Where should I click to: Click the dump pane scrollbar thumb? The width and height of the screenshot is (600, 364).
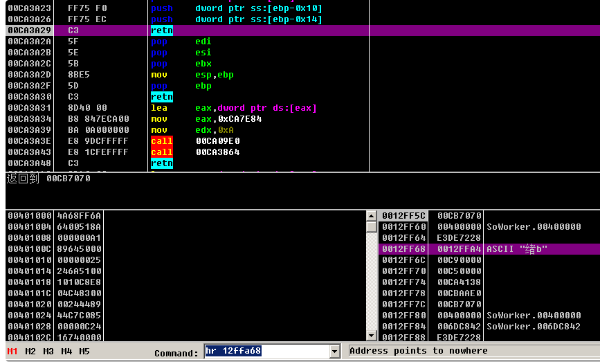(372, 226)
